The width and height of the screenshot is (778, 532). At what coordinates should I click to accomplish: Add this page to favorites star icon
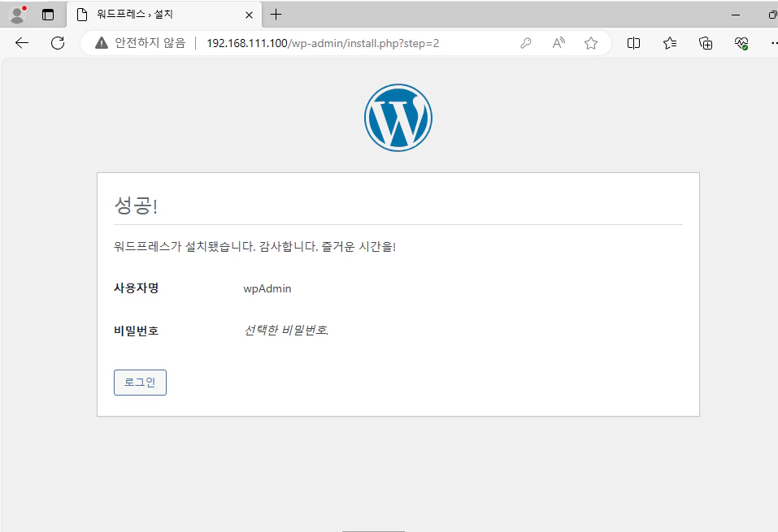[590, 43]
